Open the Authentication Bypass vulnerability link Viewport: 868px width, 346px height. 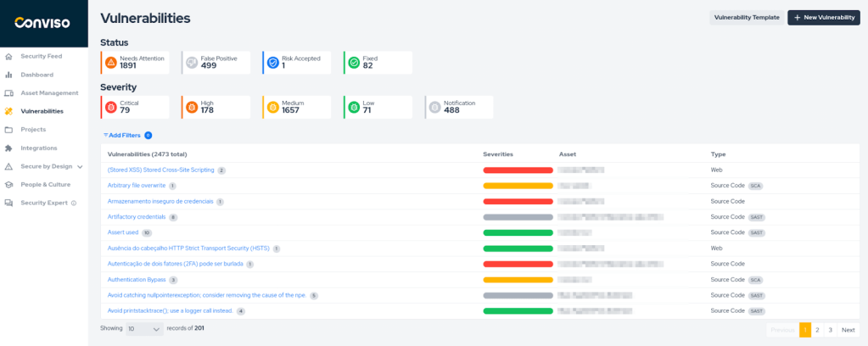pyautogui.click(x=137, y=279)
